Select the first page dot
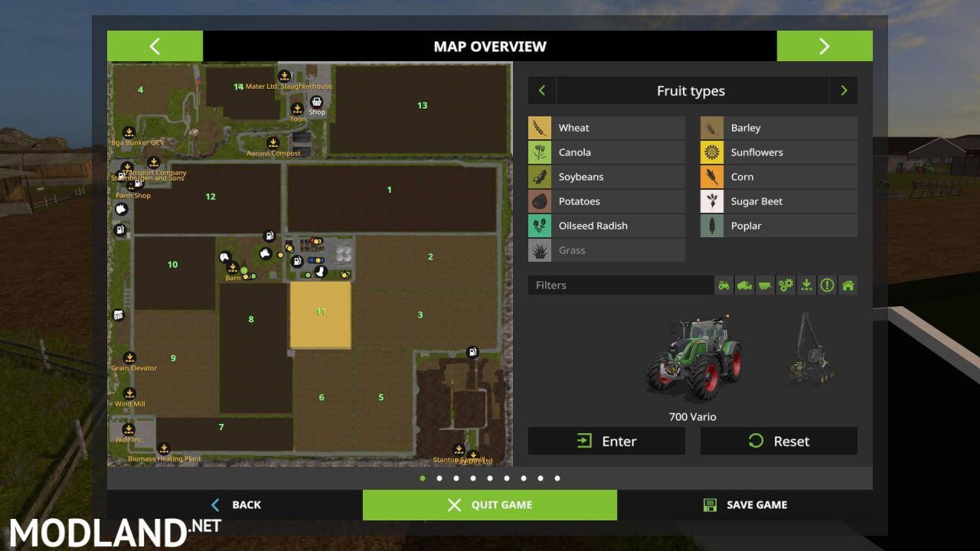 pos(423,478)
